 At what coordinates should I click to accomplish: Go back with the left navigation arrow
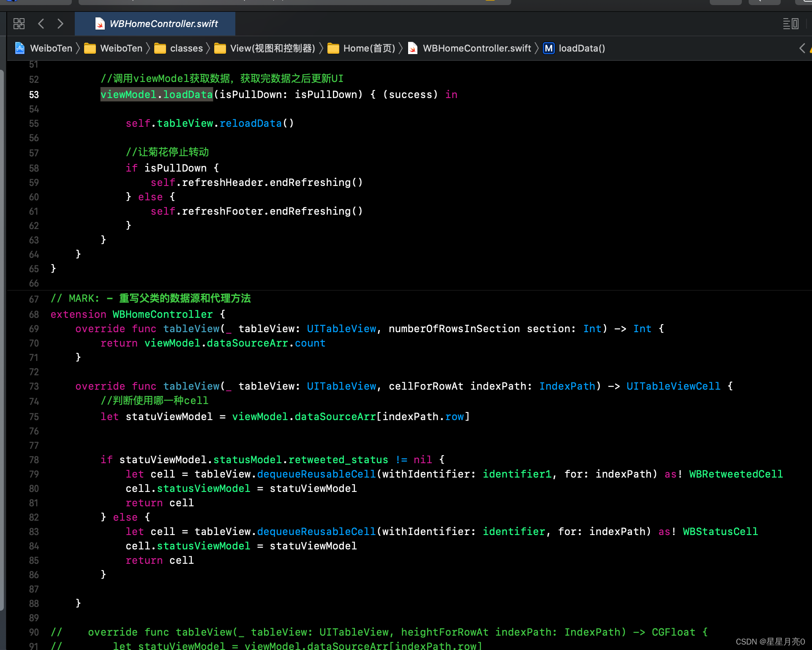click(41, 24)
